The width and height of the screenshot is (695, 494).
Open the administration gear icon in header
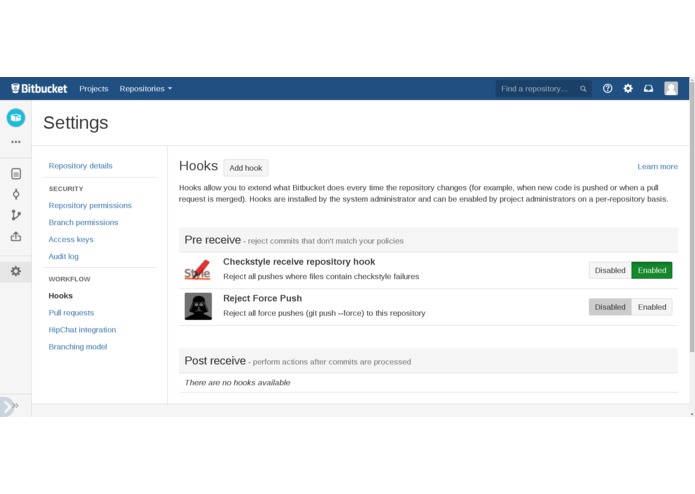628,89
